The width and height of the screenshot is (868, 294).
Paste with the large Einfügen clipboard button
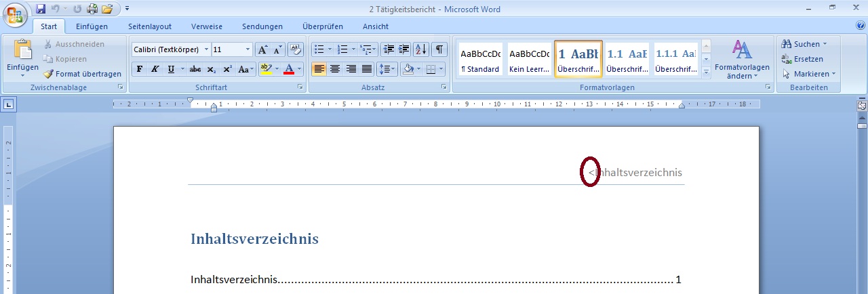tap(22, 59)
